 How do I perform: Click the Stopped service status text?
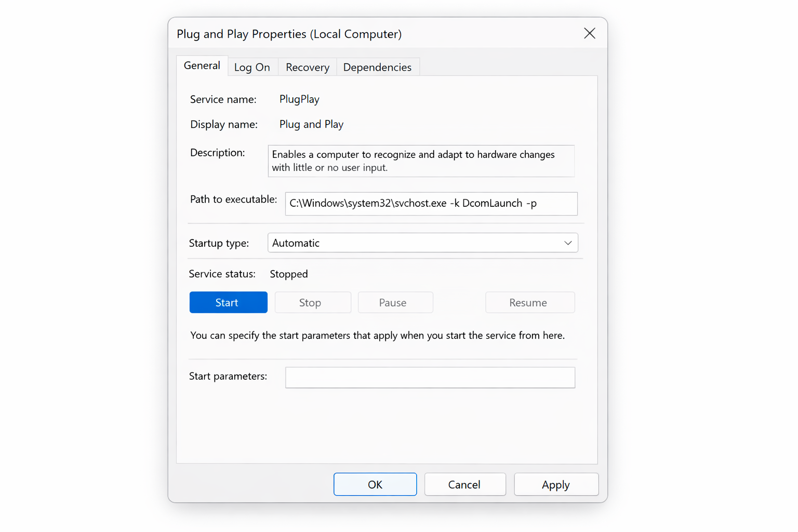(x=289, y=274)
